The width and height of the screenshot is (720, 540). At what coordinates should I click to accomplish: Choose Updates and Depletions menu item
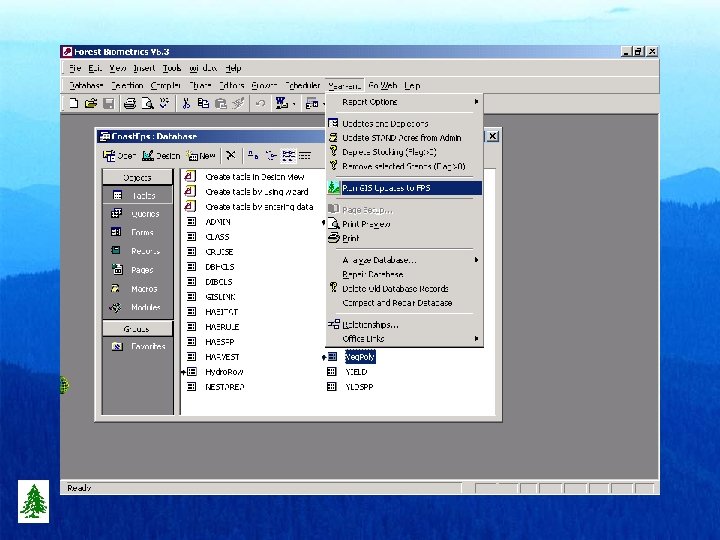coord(405,124)
